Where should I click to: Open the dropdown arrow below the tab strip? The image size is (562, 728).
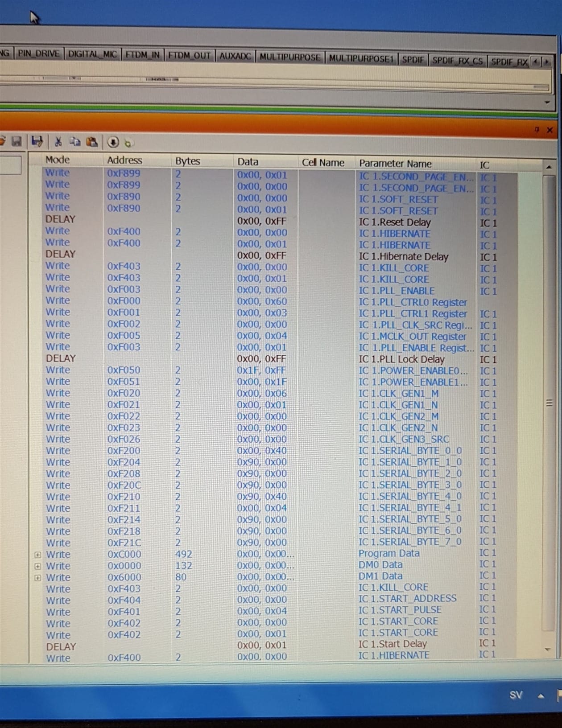pyautogui.click(x=547, y=103)
